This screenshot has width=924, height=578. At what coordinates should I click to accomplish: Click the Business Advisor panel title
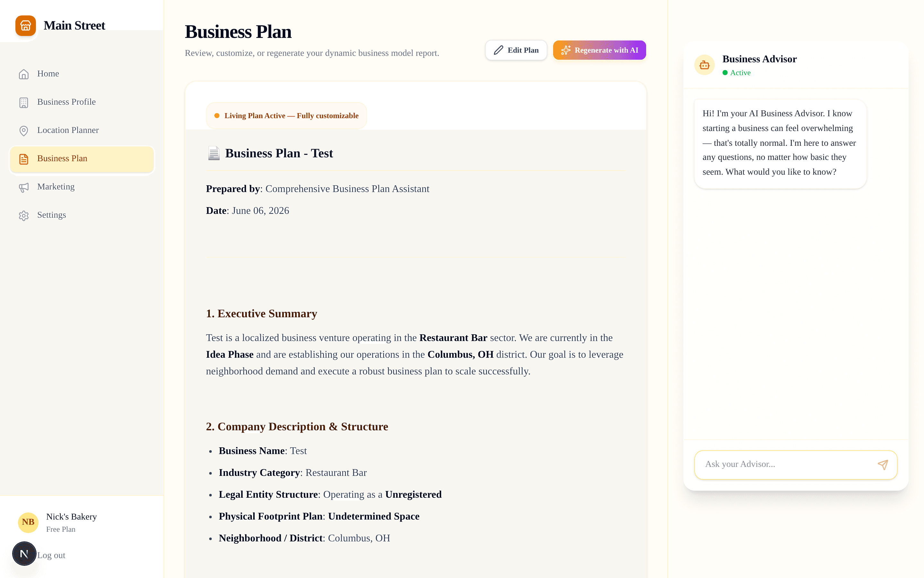(759, 59)
